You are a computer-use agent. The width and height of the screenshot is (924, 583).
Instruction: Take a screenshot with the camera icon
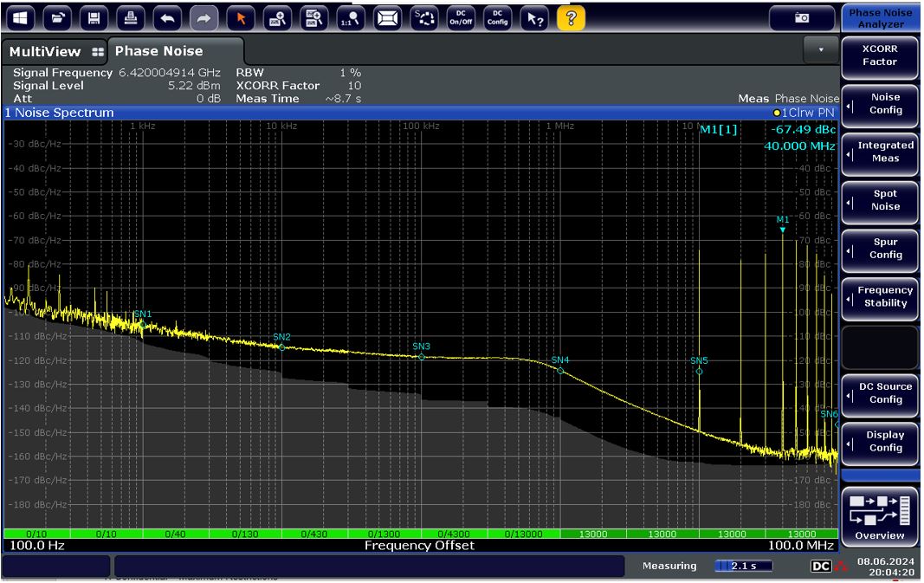tap(802, 17)
